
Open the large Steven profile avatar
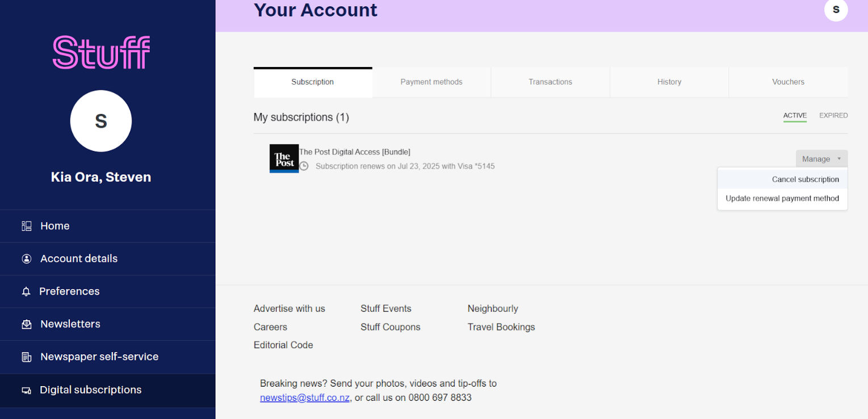[101, 121]
